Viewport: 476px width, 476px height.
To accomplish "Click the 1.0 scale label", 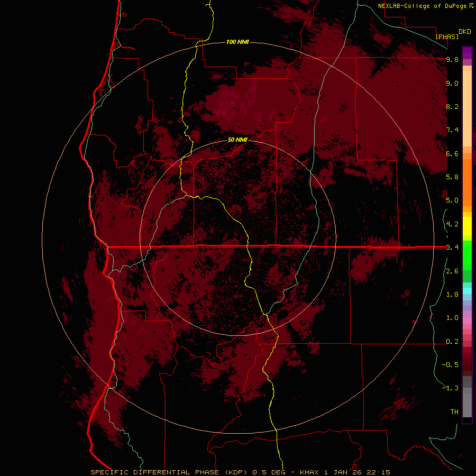I will 452,318.
